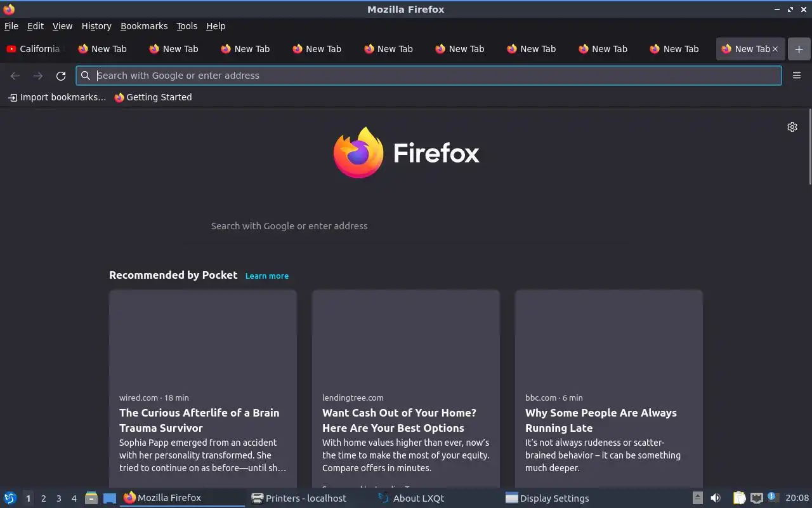Screen dimensions: 812x508
Task: Open the Tools menu
Action: pos(187,26)
